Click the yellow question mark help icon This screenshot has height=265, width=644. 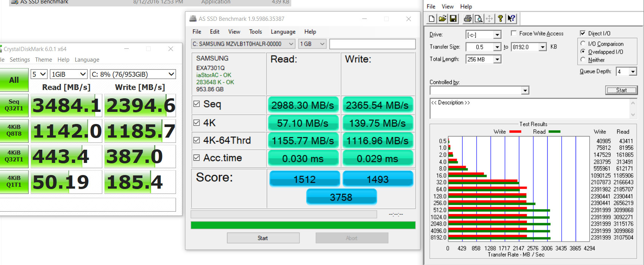[500, 19]
